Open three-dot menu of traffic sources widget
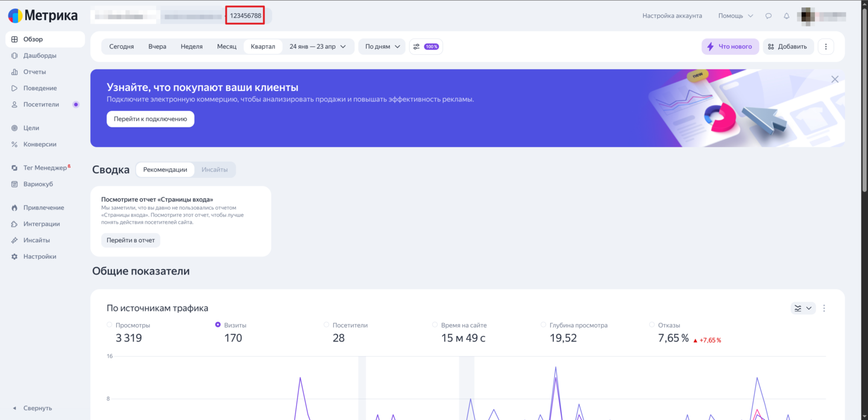The height and width of the screenshot is (420, 868). click(x=824, y=308)
